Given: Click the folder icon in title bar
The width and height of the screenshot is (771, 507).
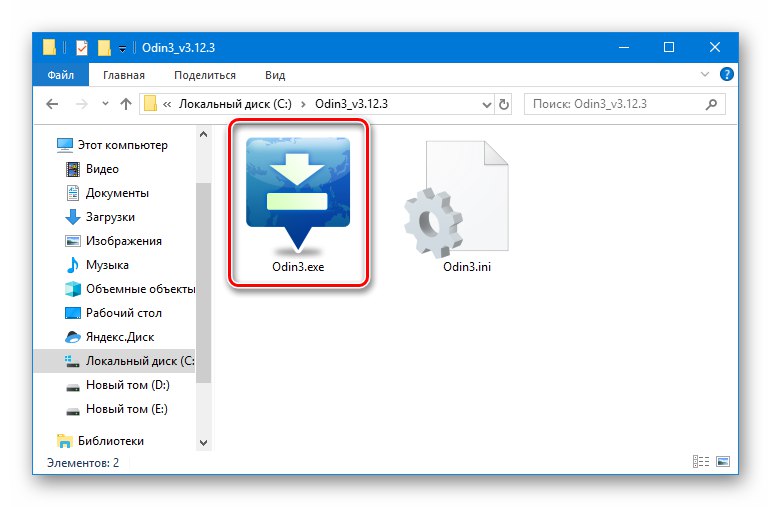Looking at the screenshot, I should (x=49, y=48).
